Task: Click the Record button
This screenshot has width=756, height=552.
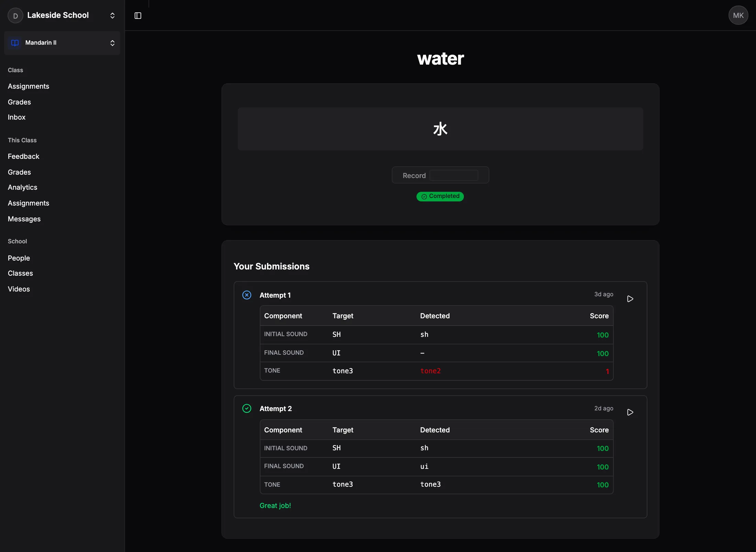Action: 440,175
